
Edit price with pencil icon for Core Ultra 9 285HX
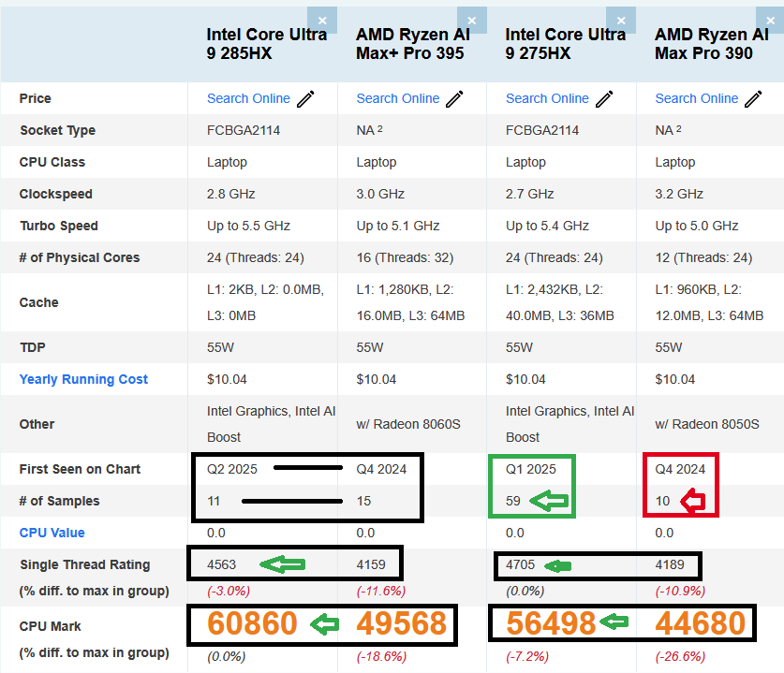[305, 99]
